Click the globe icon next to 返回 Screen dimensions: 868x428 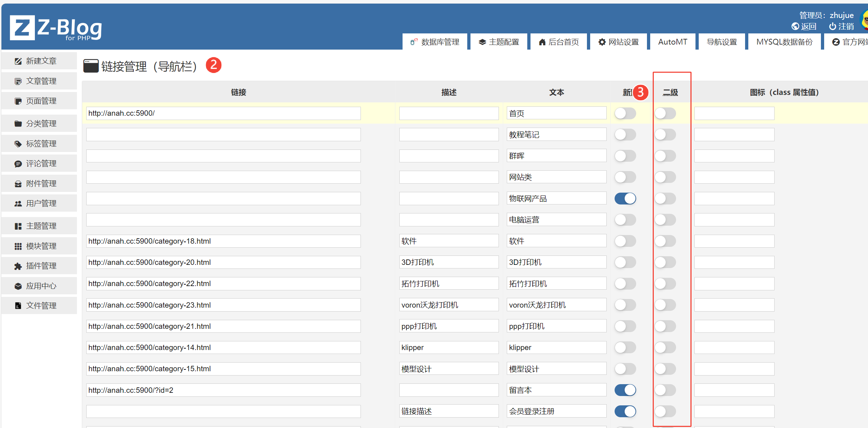(x=795, y=26)
